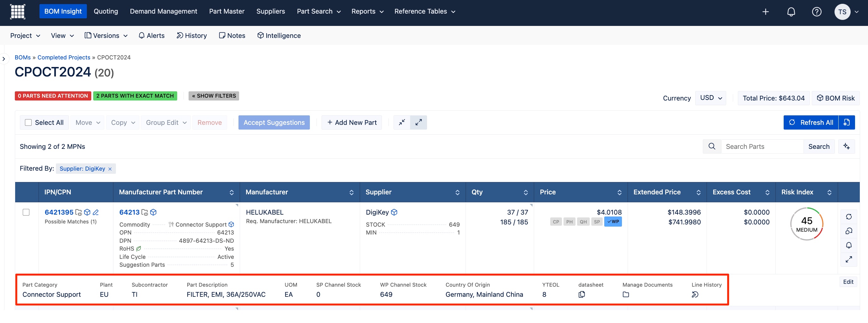The height and width of the screenshot is (323, 868).
Task: Open Intelligence menu item
Action: coord(279,36)
